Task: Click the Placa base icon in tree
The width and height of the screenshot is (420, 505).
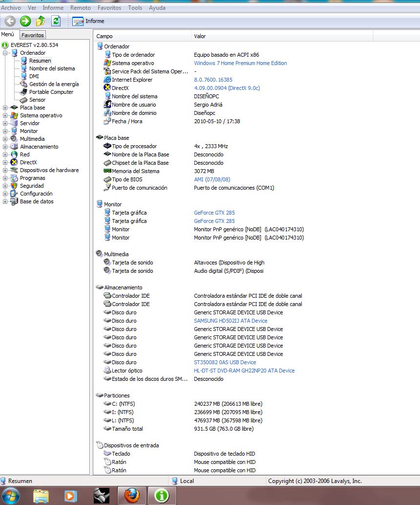Action: click(14, 108)
